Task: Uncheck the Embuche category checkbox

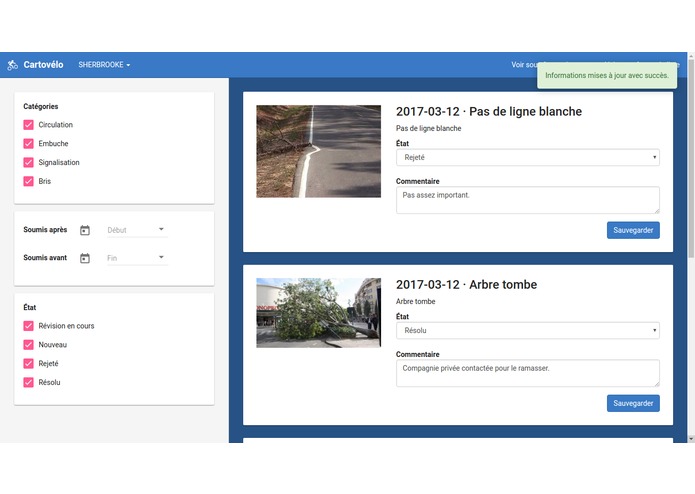Action: click(x=28, y=144)
